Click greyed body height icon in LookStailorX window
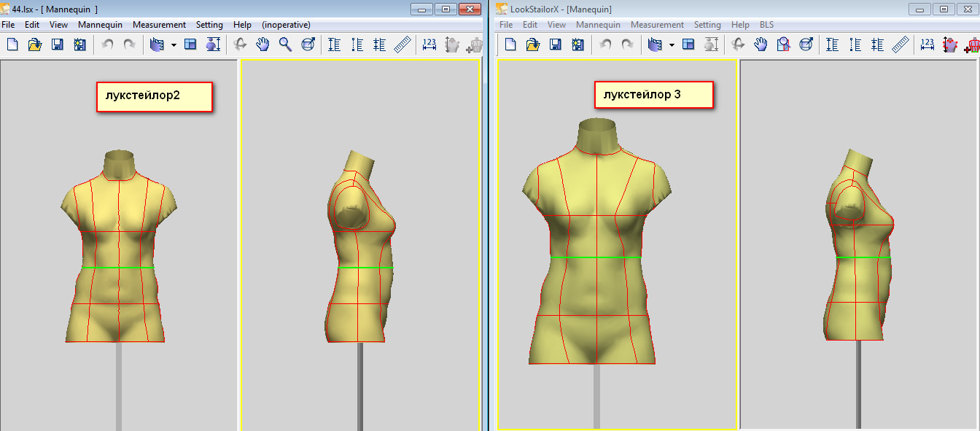Viewport: 980px width, 431px height. click(710, 44)
